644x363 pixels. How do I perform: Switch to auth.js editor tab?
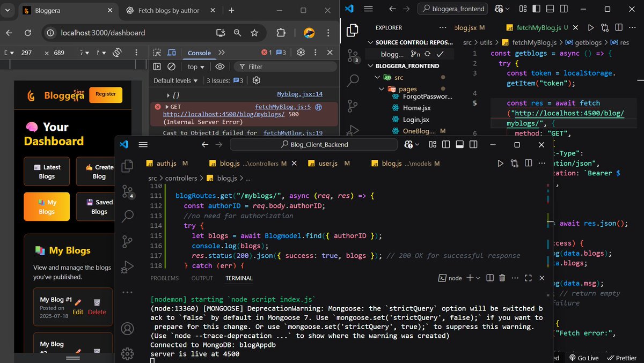click(x=166, y=164)
